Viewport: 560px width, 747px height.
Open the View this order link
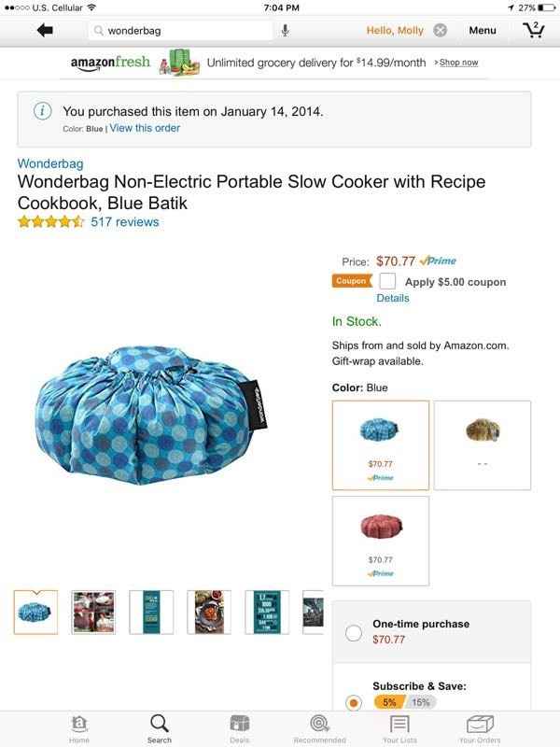click(x=145, y=128)
